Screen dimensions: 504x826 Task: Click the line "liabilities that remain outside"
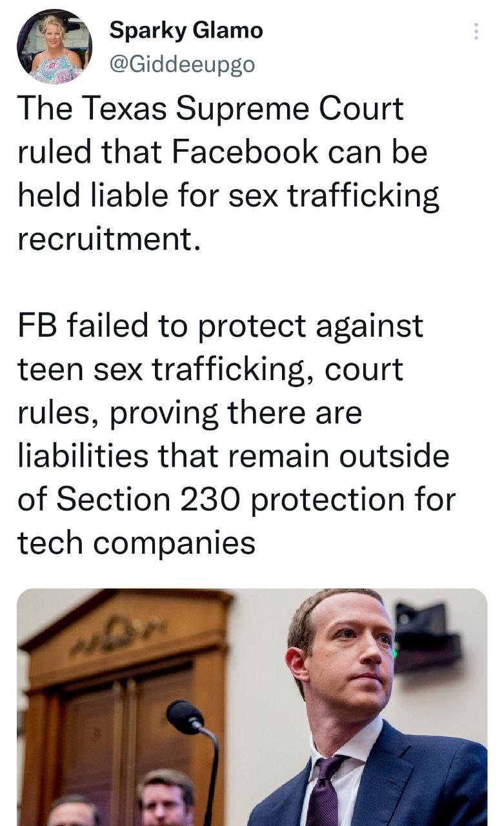(233, 456)
